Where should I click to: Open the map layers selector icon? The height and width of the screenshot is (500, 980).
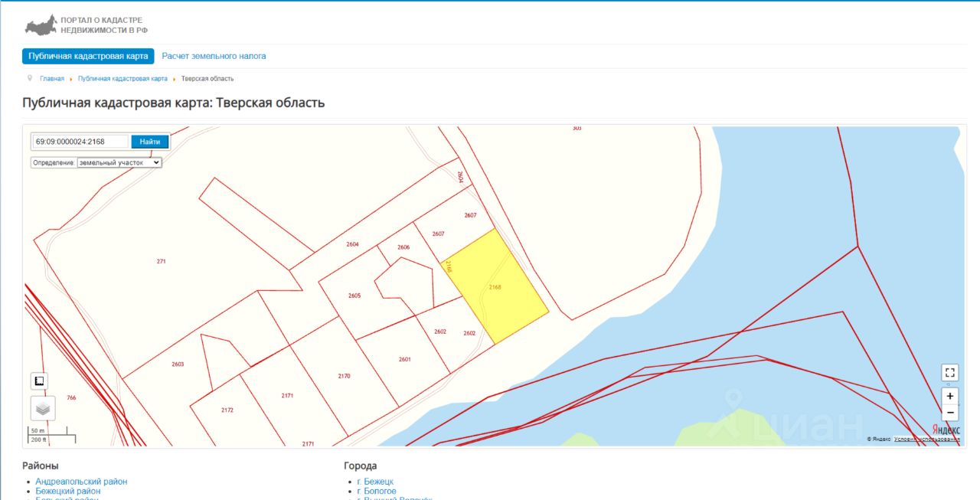[43, 409]
